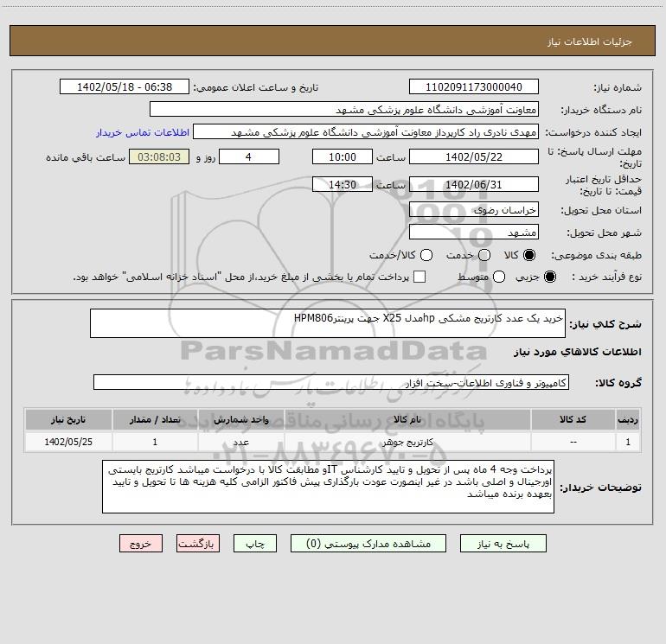
Task: Click تاریخ نیاز column header
Action: pyautogui.click(x=68, y=419)
